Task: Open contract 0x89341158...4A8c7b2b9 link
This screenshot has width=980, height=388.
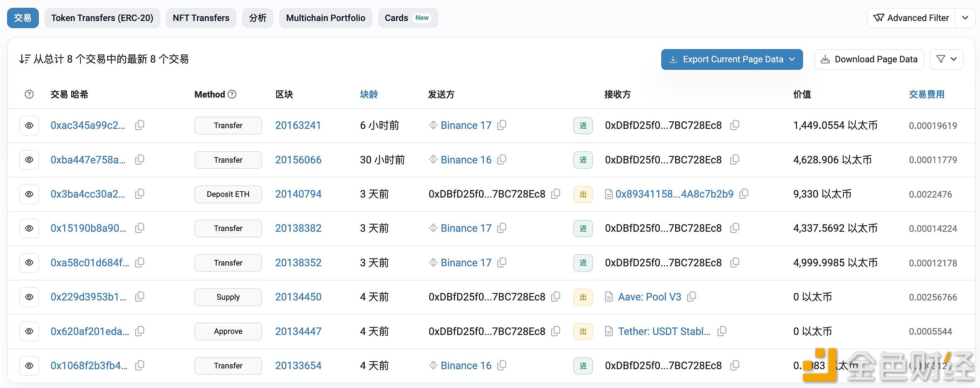Action: pyautogui.click(x=674, y=194)
